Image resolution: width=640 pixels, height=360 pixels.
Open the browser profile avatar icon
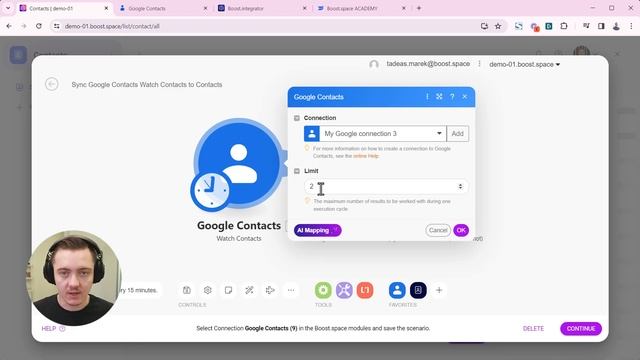pyautogui.click(x=616, y=26)
